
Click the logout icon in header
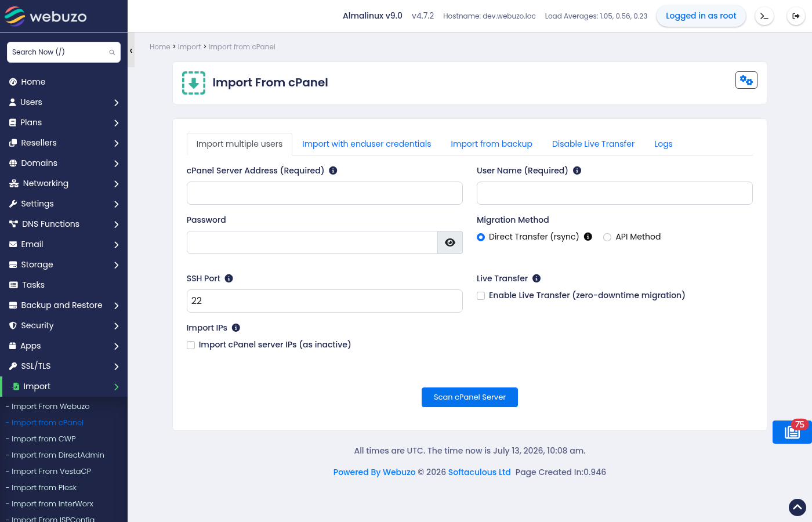pyautogui.click(x=796, y=16)
